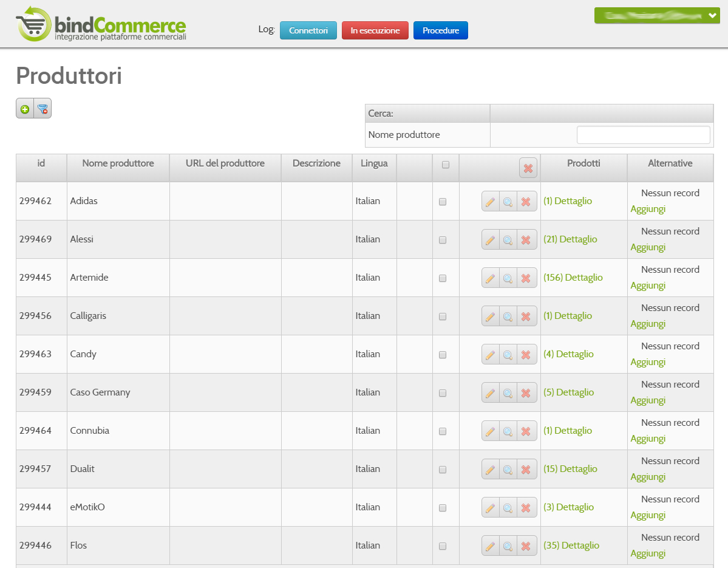
Task: Click the remove filter funnel icon
Action: pyautogui.click(x=43, y=109)
